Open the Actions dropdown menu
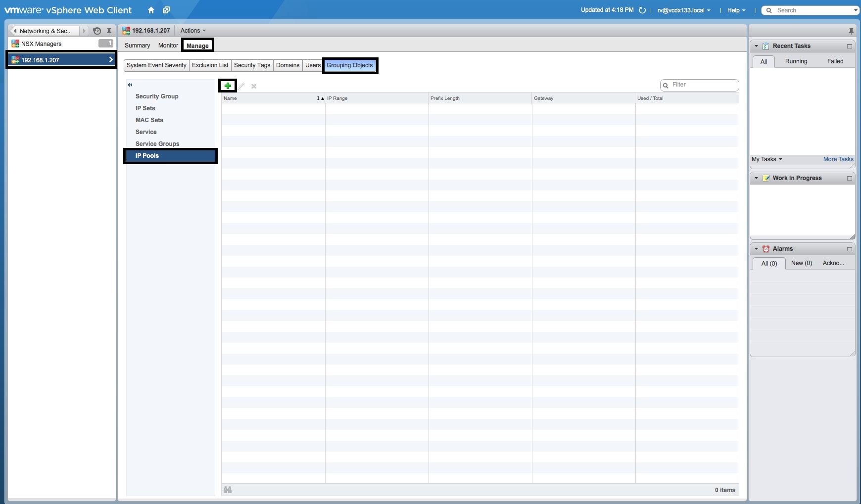 coord(192,31)
